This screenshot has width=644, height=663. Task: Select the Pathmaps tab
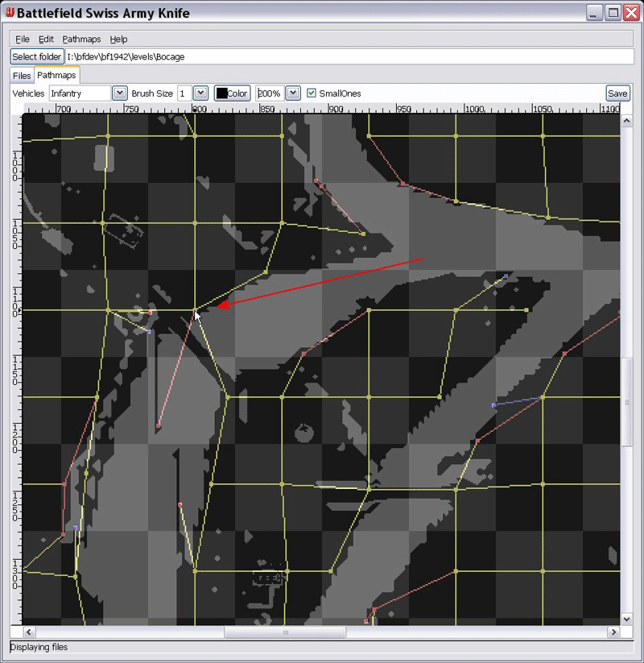tap(56, 75)
